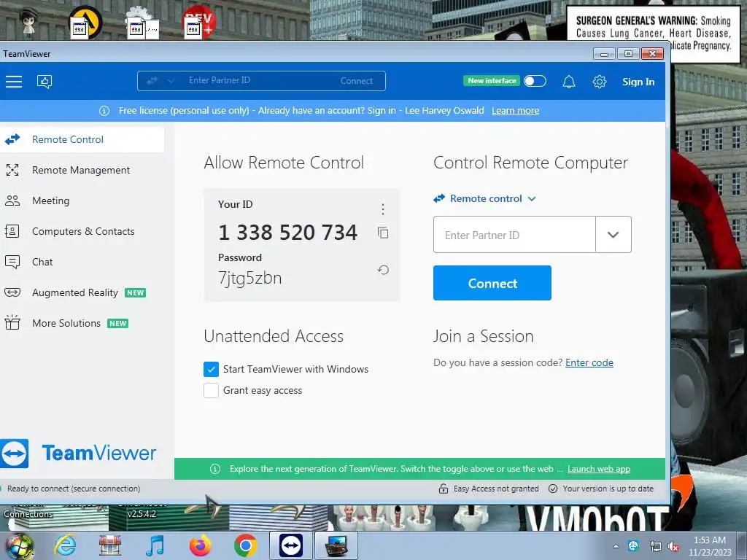
Task: Click the gear-topped desktop shortcut icon
Action: [x=142, y=23]
